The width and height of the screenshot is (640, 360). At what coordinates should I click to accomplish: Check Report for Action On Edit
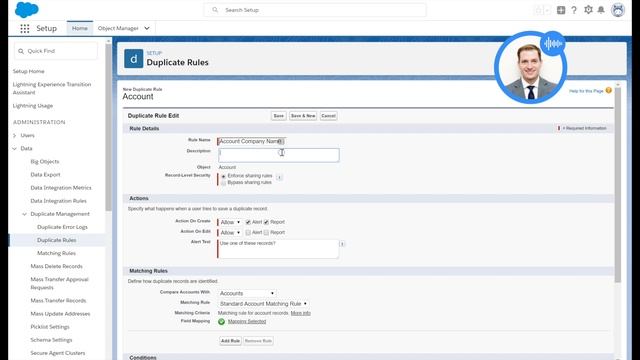266,233
